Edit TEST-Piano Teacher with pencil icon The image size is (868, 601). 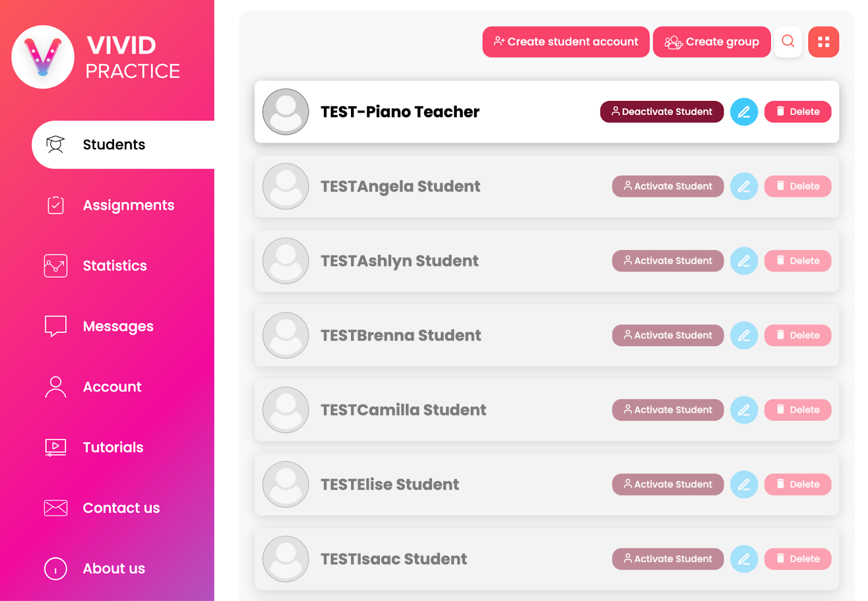coord(744,112)
